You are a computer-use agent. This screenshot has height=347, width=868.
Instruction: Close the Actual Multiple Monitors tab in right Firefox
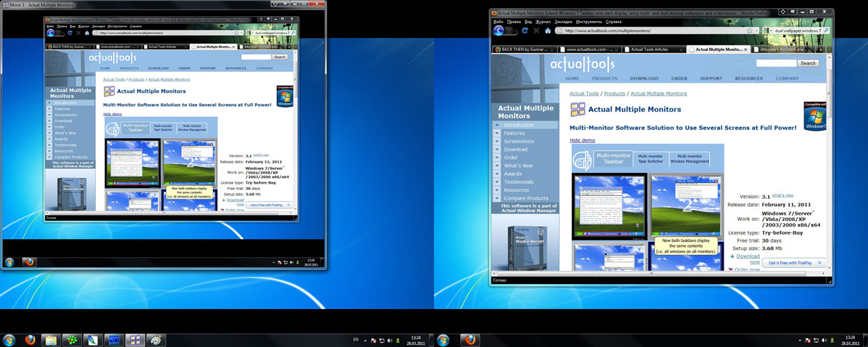(746, 49)
